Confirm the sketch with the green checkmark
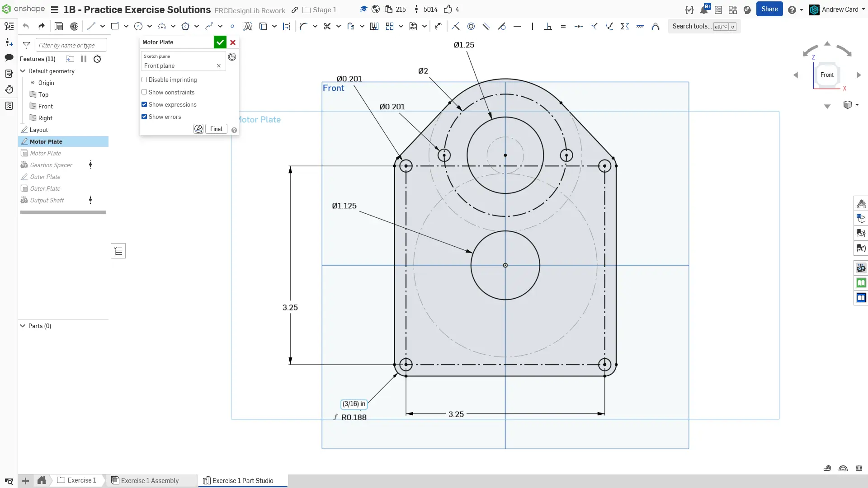 coord(220,42)
